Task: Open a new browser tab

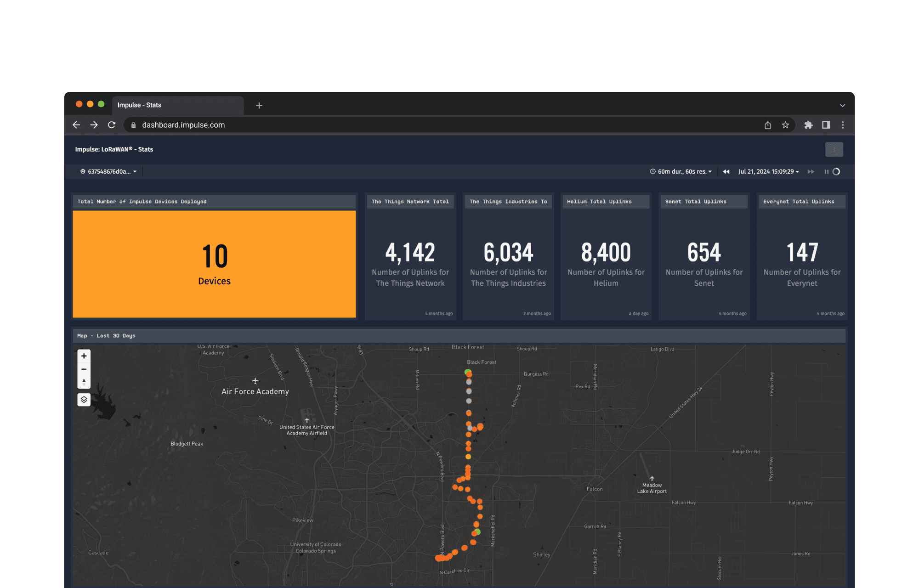Action: coord(259,106)
